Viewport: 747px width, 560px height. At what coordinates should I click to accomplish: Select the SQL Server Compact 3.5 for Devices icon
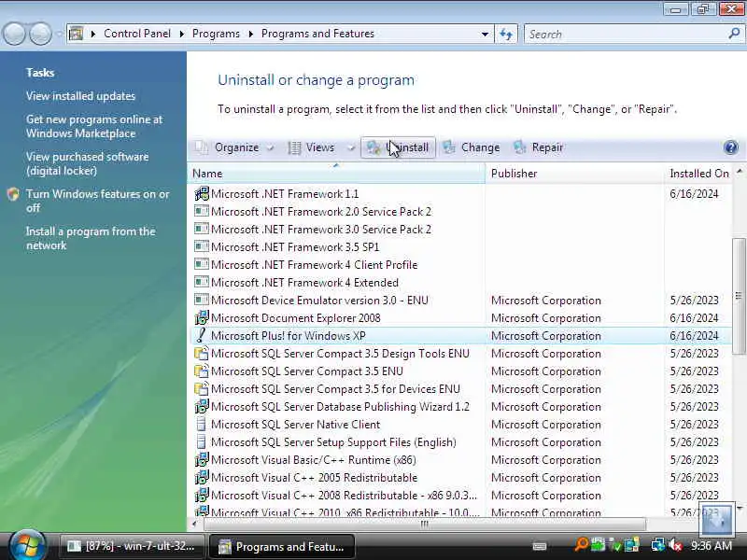202,389
